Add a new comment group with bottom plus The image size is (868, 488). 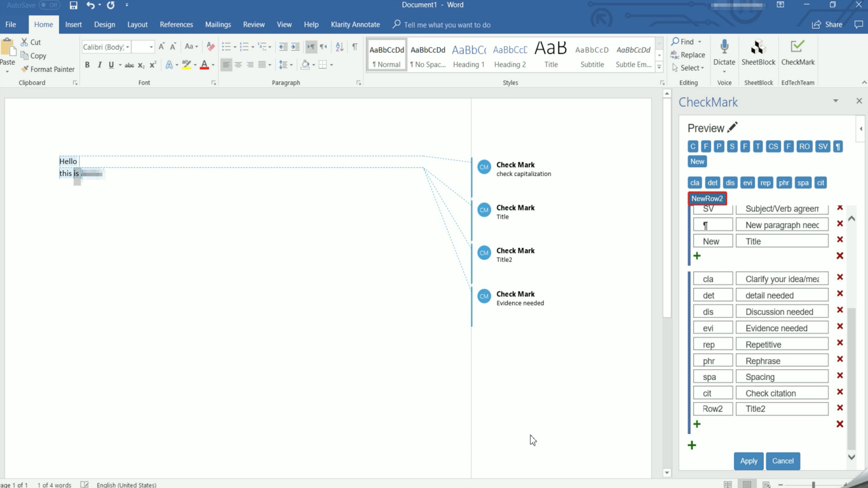coord(692,445)
